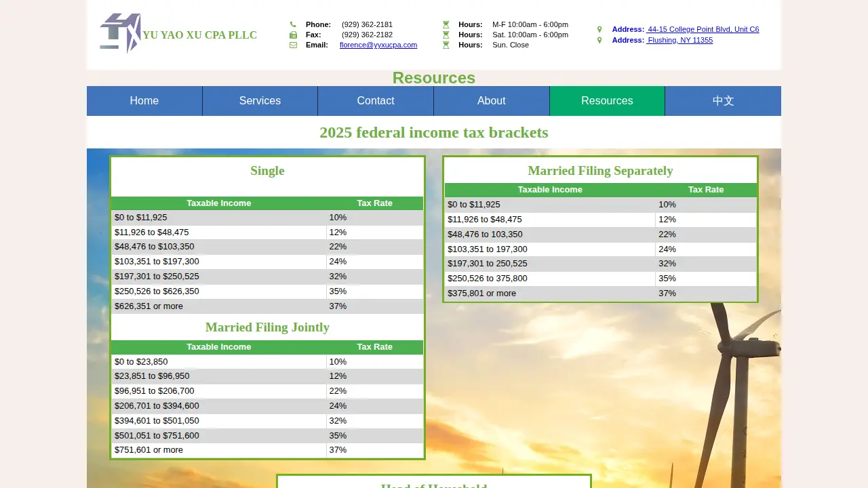The image size is (868, 488).
Task: Click the hourglass icon beside M-F hours
Action: pyautogui.click(x=446, y=24)
